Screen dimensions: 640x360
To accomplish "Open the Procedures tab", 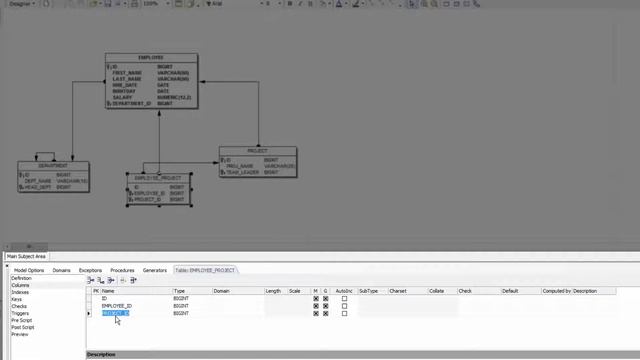I will coord(122,270).
